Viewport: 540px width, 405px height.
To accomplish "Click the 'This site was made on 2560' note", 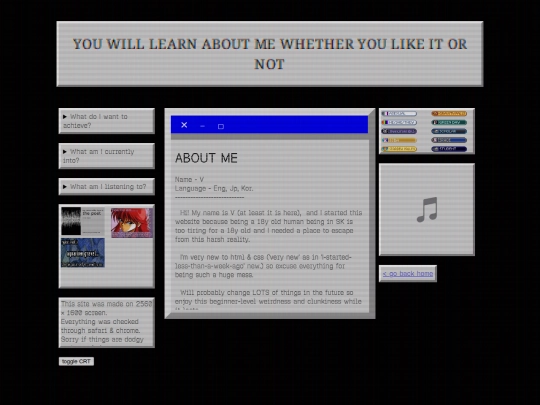I will pyautogui.click(x=106, y=322).
